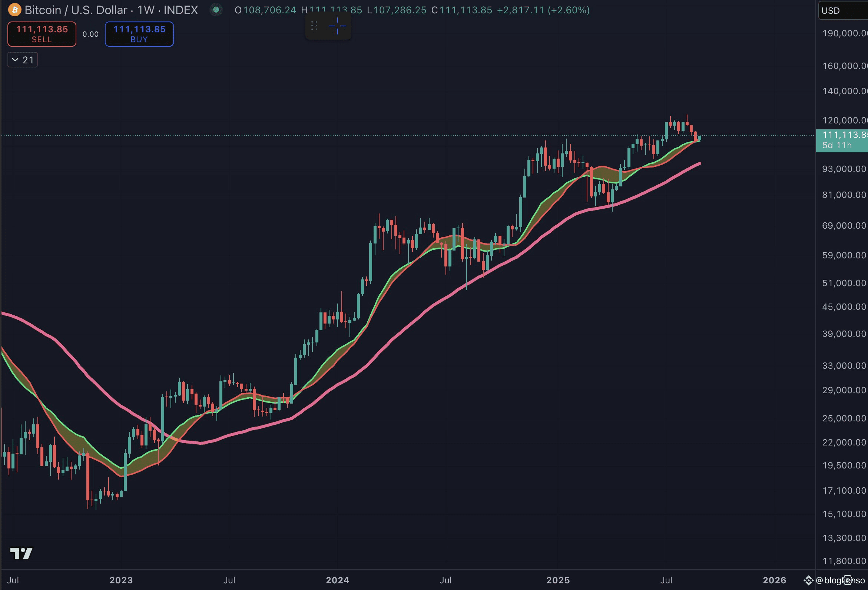
Task: Click the Binance diamond logo near time axis
Action: [809, 580]
